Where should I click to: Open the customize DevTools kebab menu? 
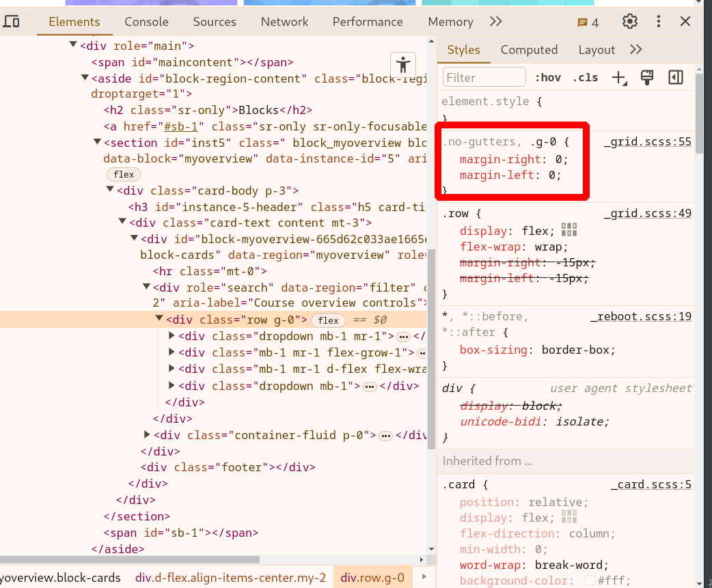point(659,21)
